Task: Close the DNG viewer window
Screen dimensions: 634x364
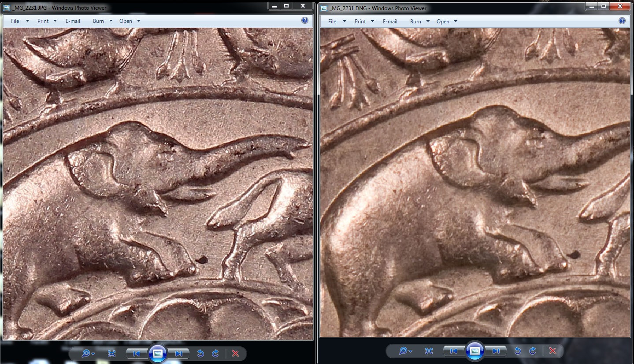Action: pyautogui.click(x=620, y=6)
